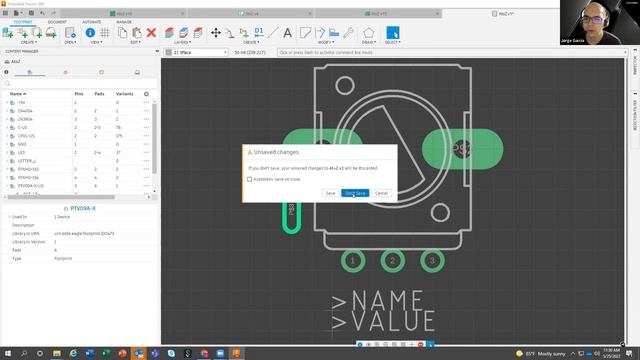Open the DOCUMENT ribbon tab
The image size is (640, 360).
(x=57, y=22)
